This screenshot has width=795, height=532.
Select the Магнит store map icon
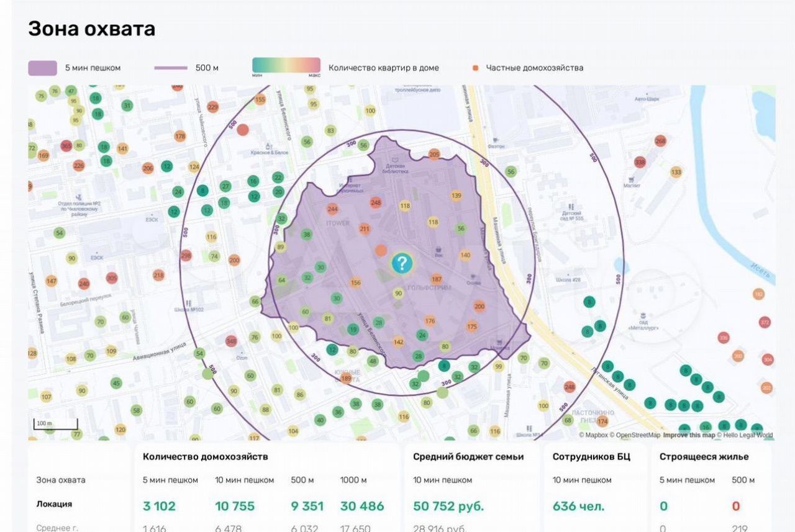pyautogui.click(x=632, y=181)
